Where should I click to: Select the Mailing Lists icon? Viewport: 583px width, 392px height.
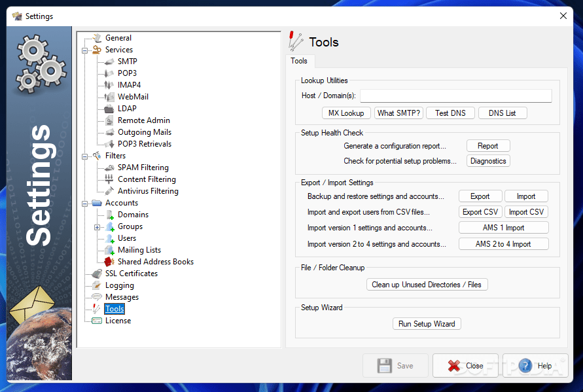[x=109, y=249]
